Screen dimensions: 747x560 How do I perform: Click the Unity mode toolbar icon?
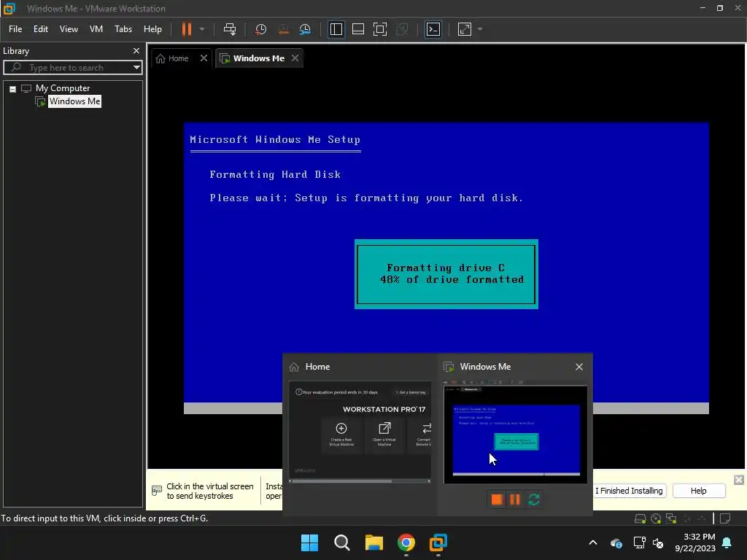[402, 29]
